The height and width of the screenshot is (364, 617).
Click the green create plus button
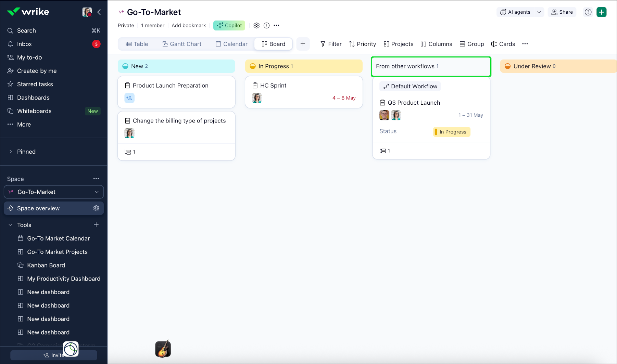point(602,12)
